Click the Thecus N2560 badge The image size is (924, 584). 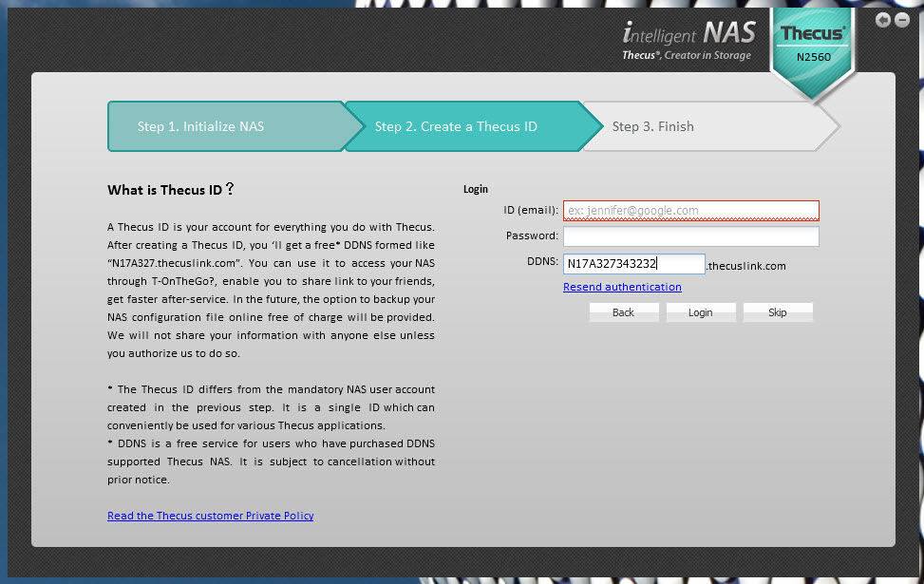[813, 54]
